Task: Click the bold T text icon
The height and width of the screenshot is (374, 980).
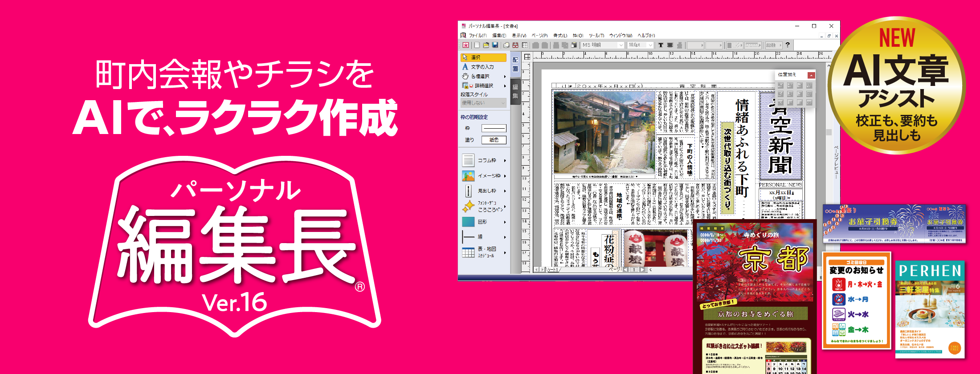Action: (661, 45)
